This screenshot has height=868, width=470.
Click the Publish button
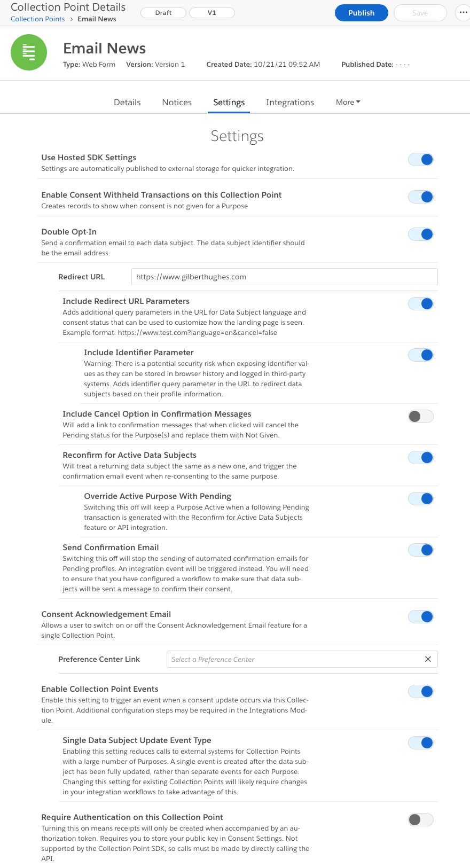362,13
